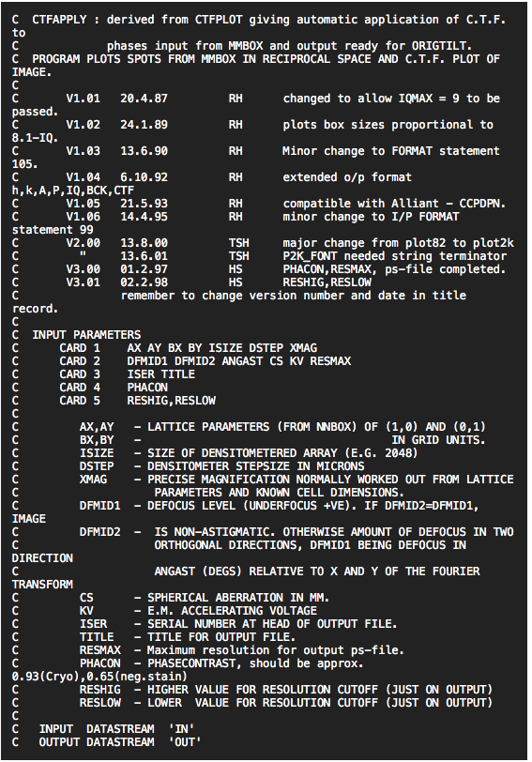Click the date 13.6.90 in changelog

pos(144,151)
